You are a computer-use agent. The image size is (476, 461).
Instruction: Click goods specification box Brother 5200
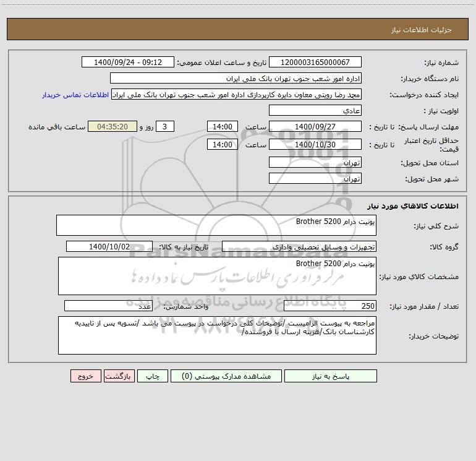coord(217,276)
